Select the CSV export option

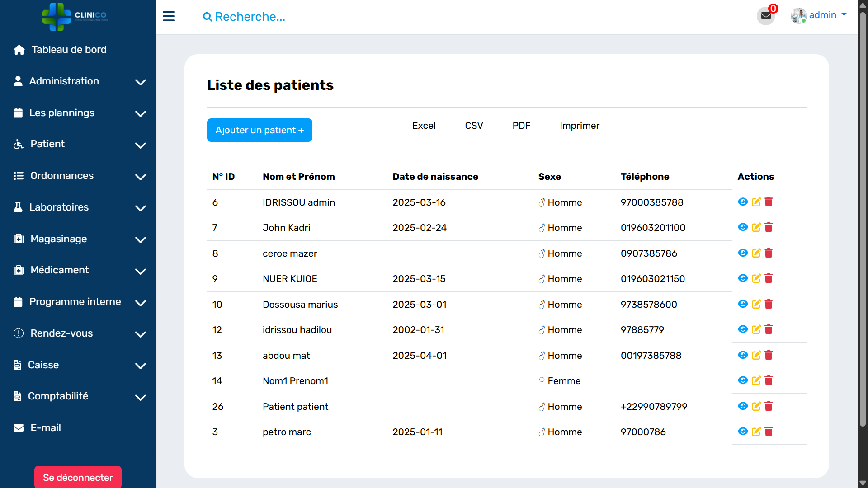474,126
